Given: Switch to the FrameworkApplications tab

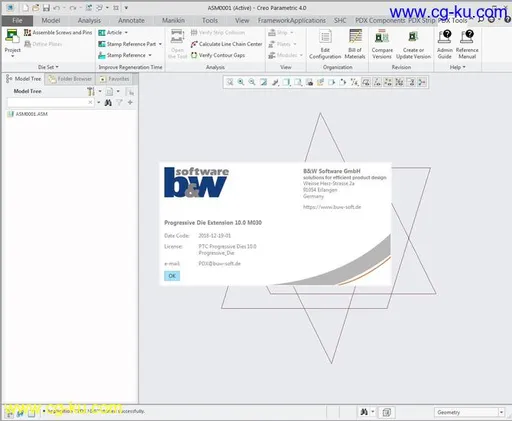Looking at the screenshot, I should (292, 20).
